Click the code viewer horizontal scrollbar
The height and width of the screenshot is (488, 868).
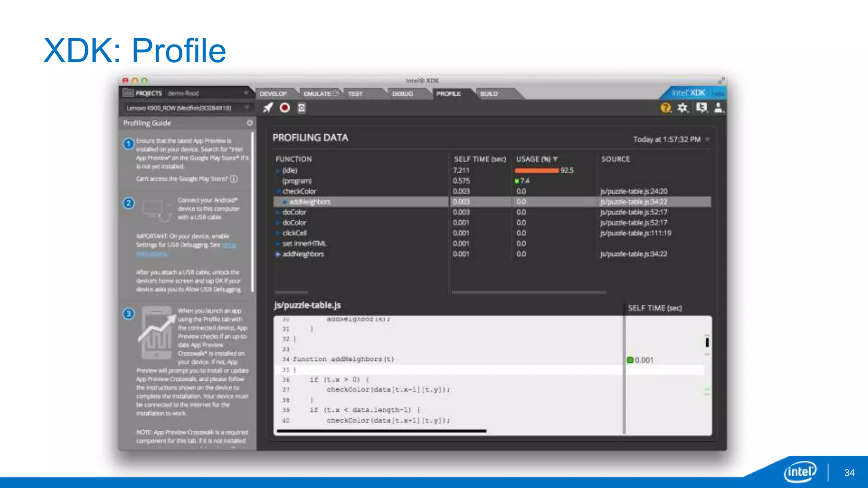381,431
